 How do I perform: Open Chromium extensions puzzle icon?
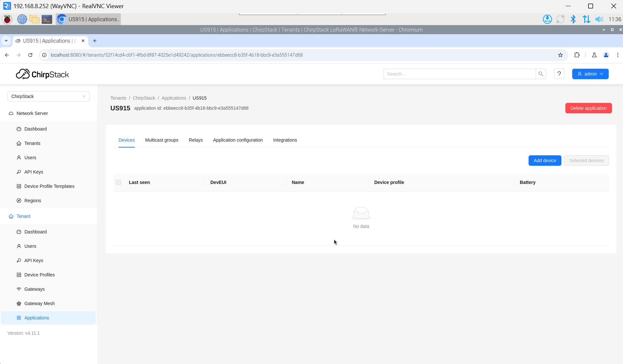tap(577, 55)
